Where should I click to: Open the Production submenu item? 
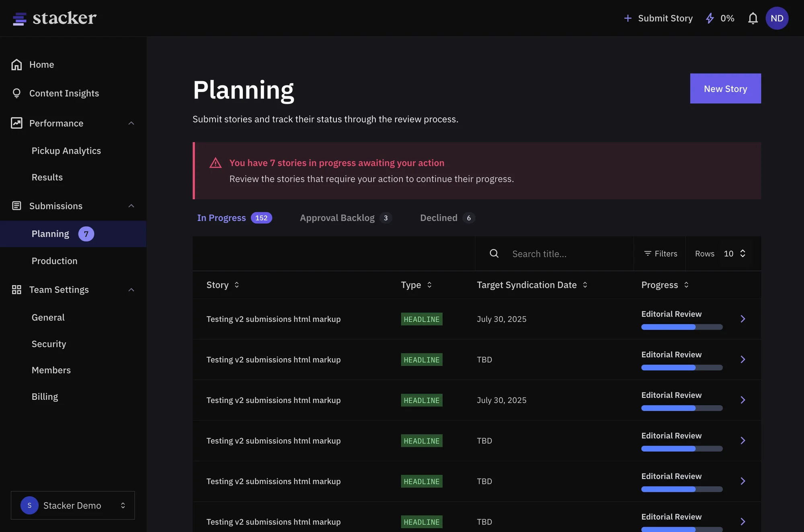pos(55,261)
